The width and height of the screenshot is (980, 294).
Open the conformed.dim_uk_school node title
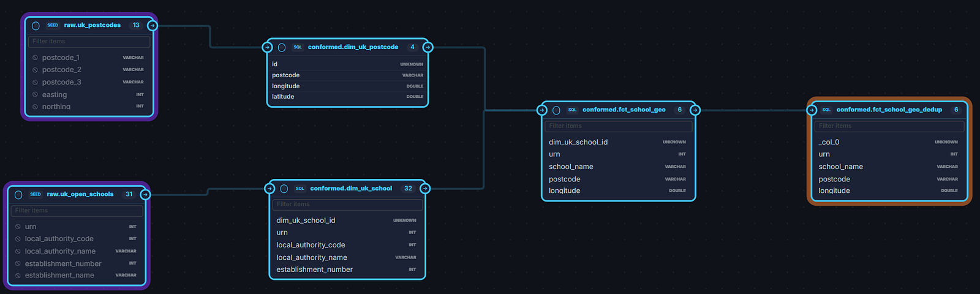pyautogui.click(x=351, y=189)
